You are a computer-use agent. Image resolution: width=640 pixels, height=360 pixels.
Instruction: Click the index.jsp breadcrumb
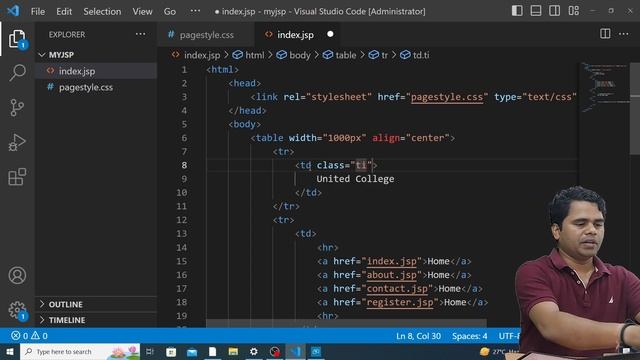[196, 55]
